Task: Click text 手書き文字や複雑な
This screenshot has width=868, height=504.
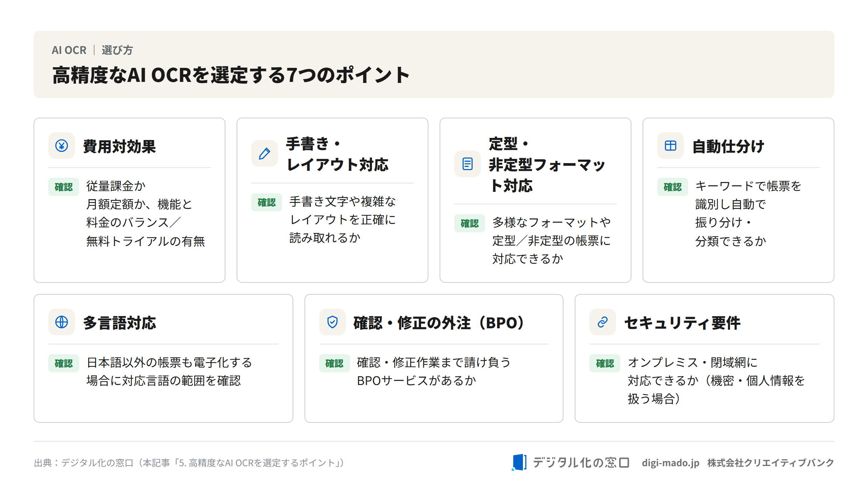Action: point(343,201)
